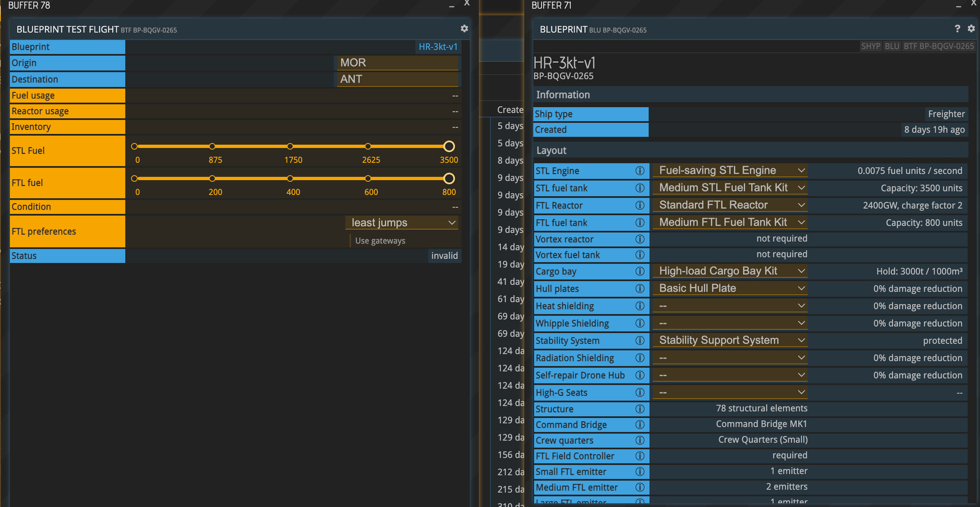This screenshot has width=980, height=507.
Task: Click info icon next to Cargo bay
Action: (x=640, y=271)
